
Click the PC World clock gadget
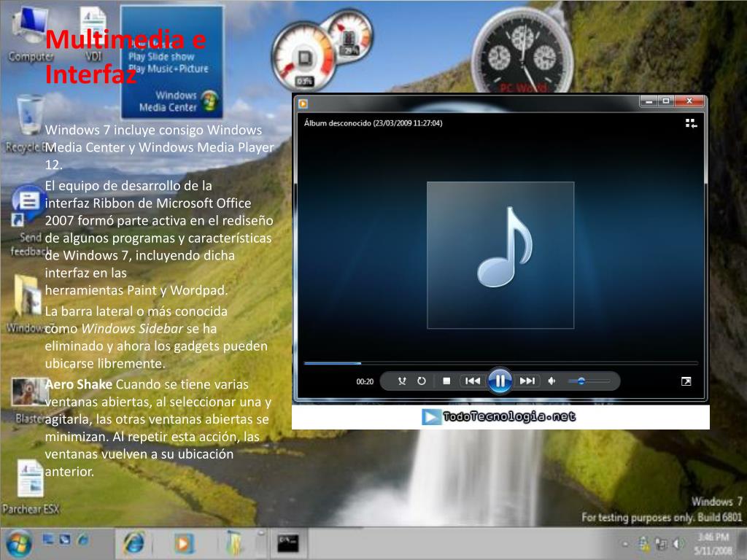point(522,52)
